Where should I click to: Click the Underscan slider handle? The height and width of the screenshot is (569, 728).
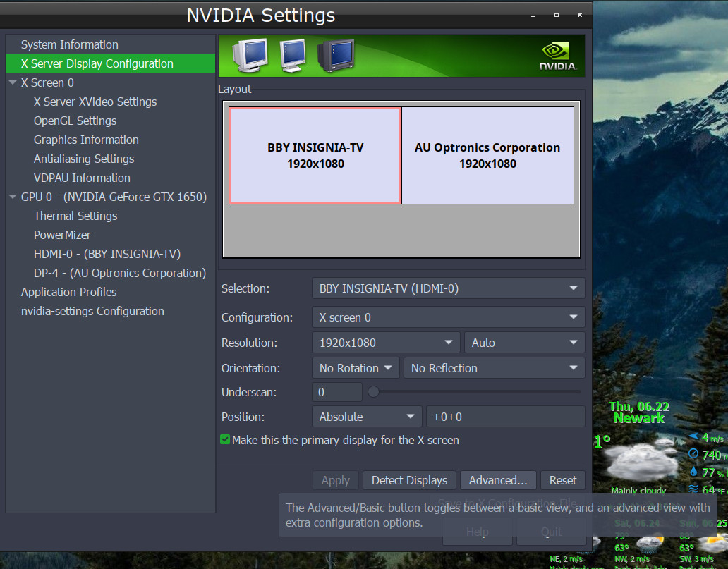pos(373,392)
